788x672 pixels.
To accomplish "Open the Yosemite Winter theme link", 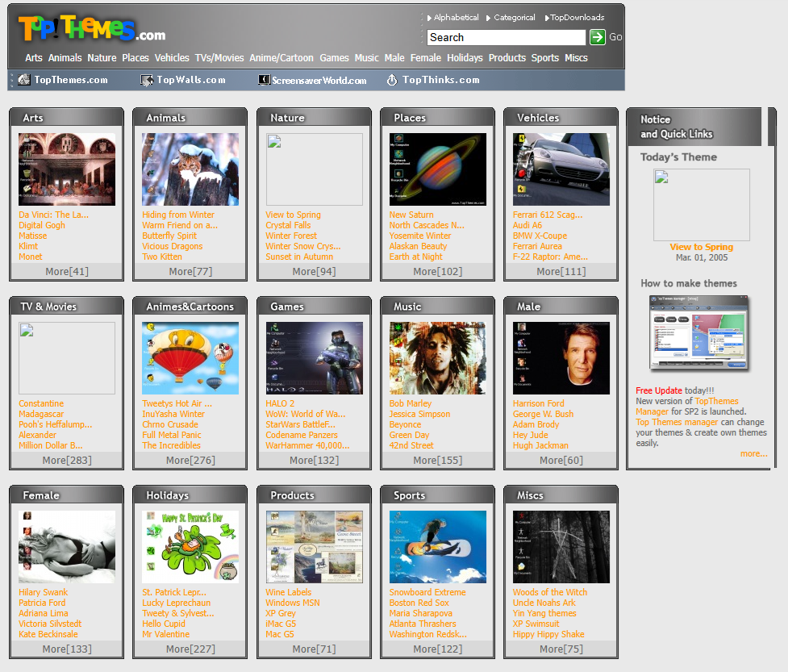I will point(420,236).
